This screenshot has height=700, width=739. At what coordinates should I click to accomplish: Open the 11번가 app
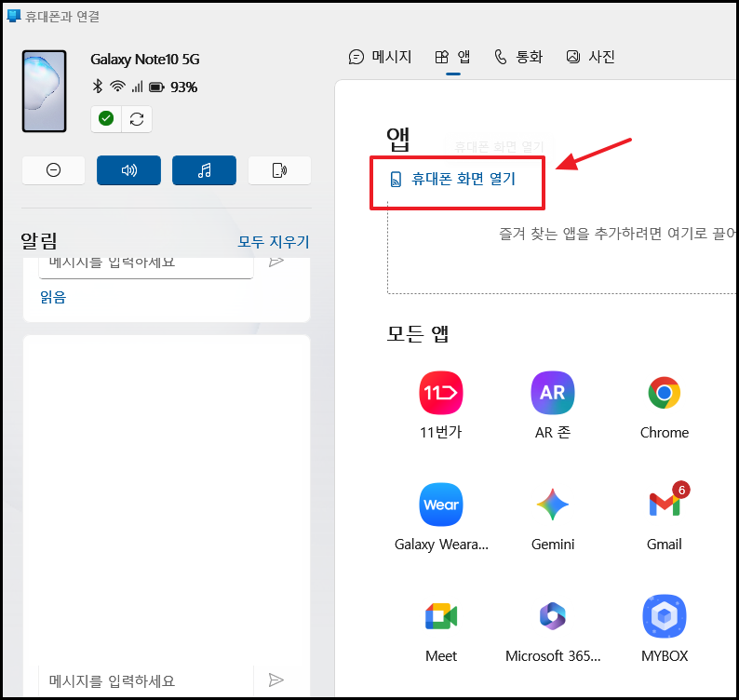pos(440,393)
